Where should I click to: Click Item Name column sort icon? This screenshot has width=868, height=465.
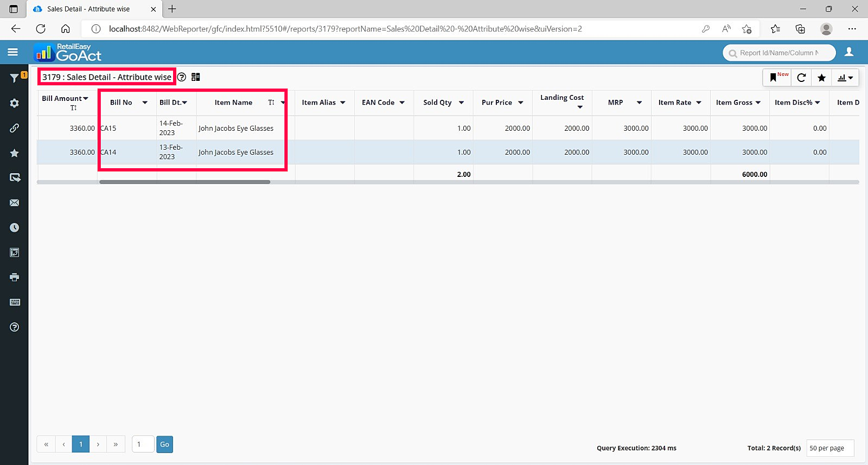click(271, 103)
